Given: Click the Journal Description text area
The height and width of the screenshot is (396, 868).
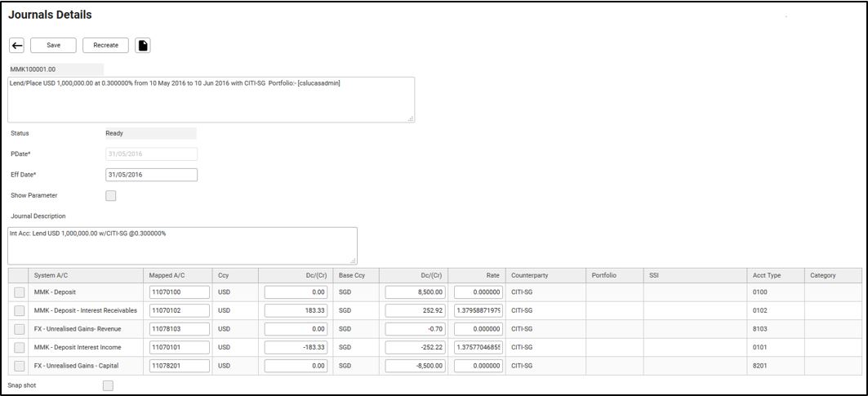Looking at the screenshot, I should (x=182, y=245).
